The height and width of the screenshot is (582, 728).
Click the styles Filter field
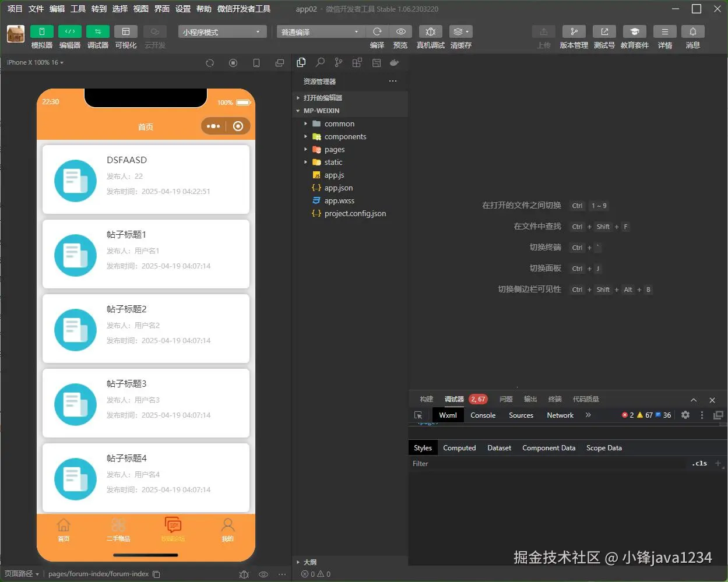tap(548, 463)
